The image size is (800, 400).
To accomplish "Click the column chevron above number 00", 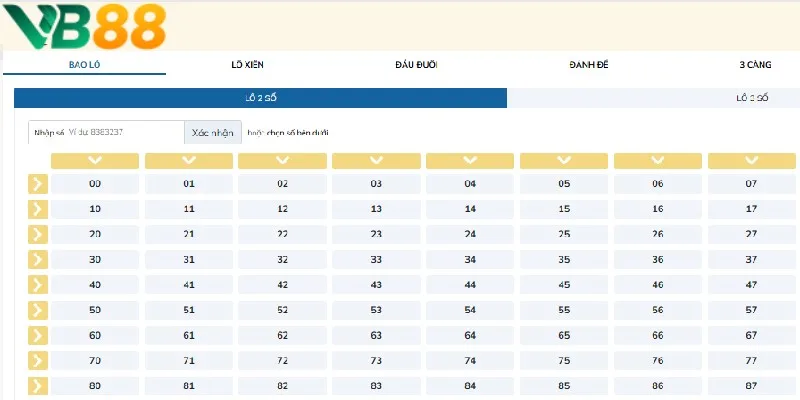I will 95,160.
